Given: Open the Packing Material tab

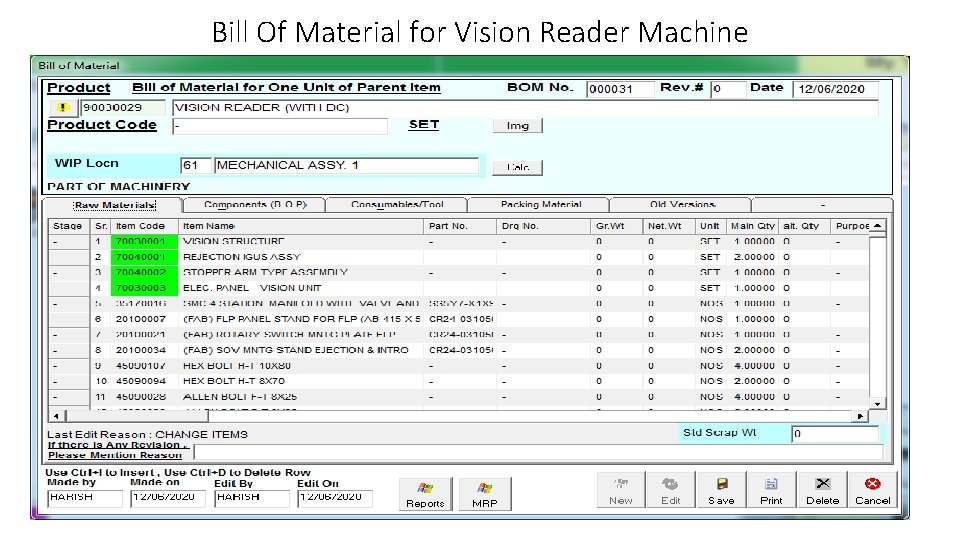Looking at the screenshot, I should [x=541, y=204].
